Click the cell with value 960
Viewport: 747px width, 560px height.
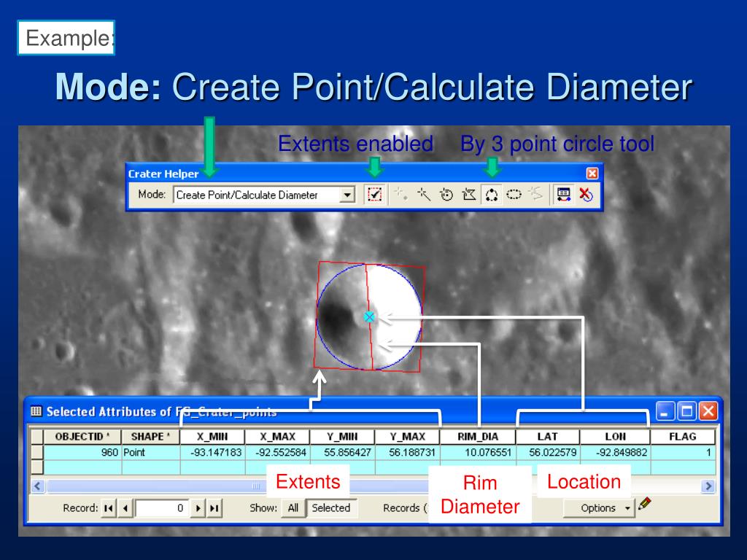pos(82,452)
